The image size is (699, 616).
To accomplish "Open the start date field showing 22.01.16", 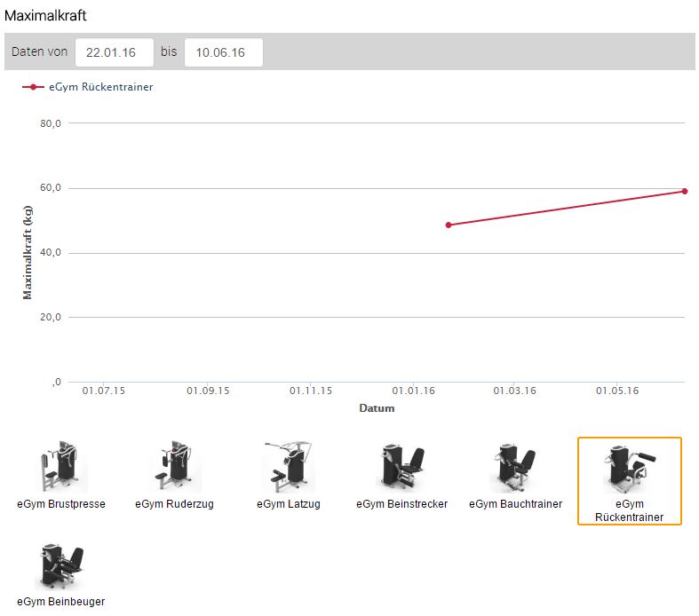I will (x=115, y=52).
